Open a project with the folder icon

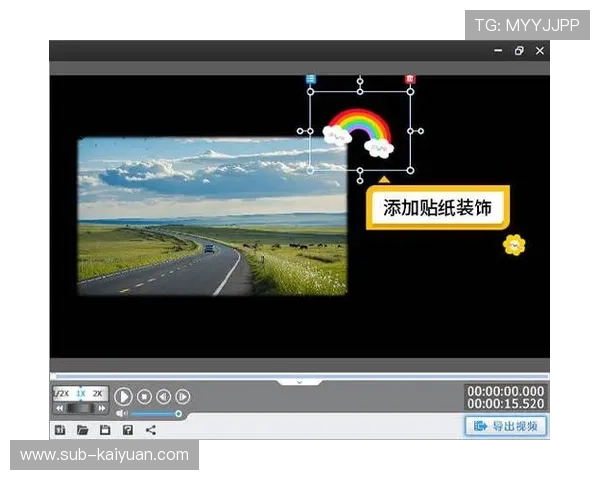point(82,430)
